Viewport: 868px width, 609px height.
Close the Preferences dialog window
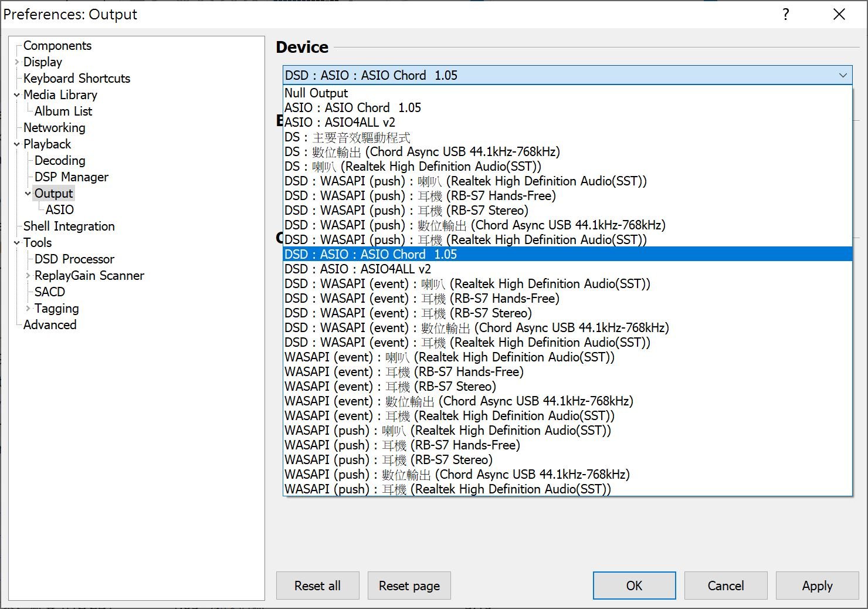click(x=839, y=14)
